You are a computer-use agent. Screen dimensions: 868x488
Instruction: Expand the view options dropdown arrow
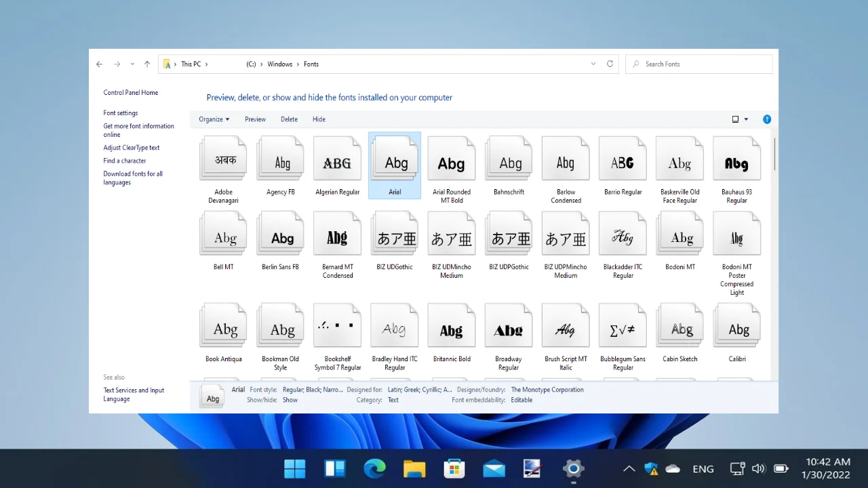coord(746,119)
